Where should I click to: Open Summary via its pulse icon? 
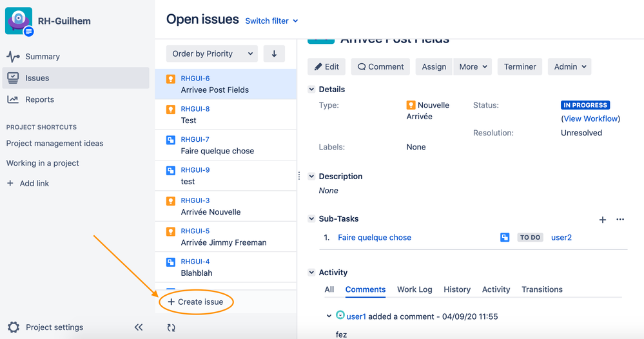point(13,57)
